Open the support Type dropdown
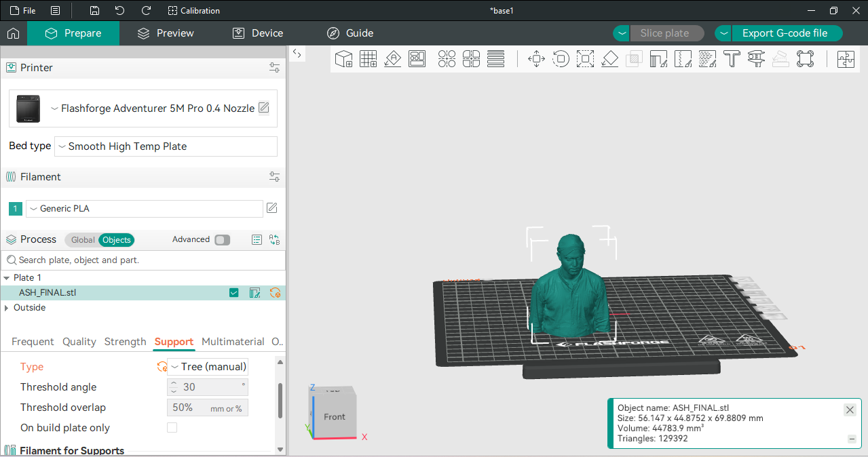868x457 pixels. [208, 367]
